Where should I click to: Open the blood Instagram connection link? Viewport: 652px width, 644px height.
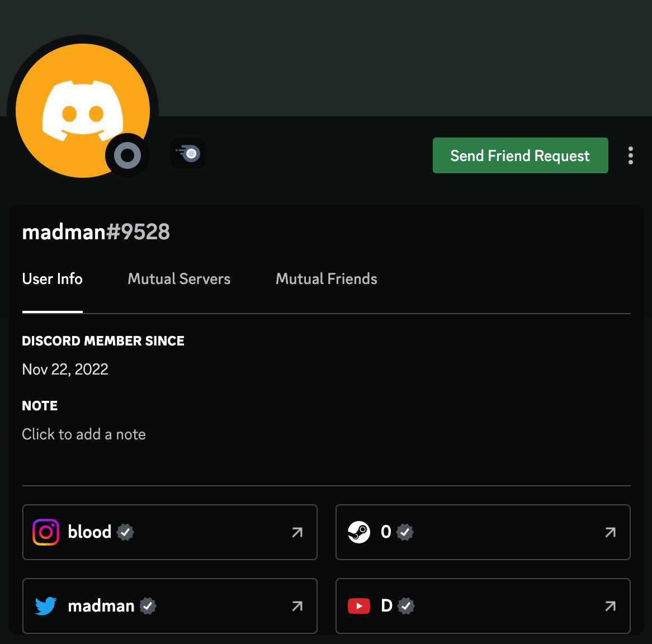169,532
